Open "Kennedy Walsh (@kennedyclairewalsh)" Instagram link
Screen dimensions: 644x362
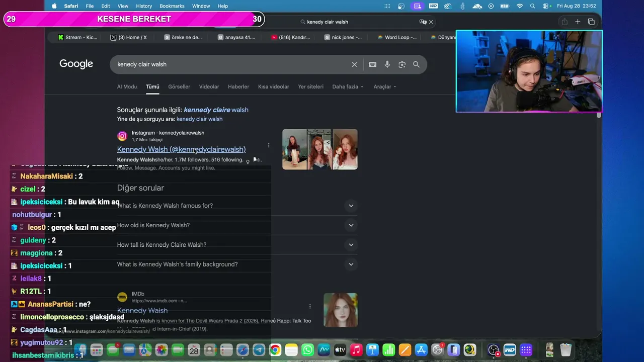coord(181,149)
